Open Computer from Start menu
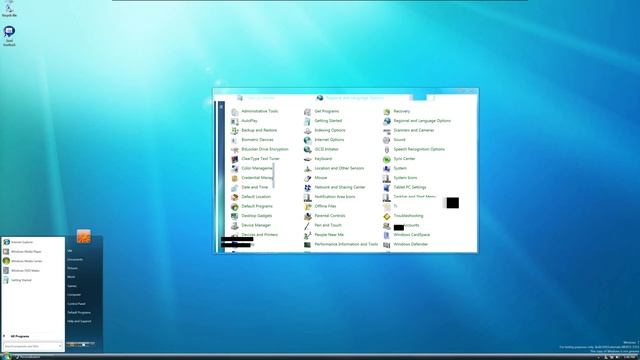The image size is (640, 360). pyautogui.click(x=74, y=295)
